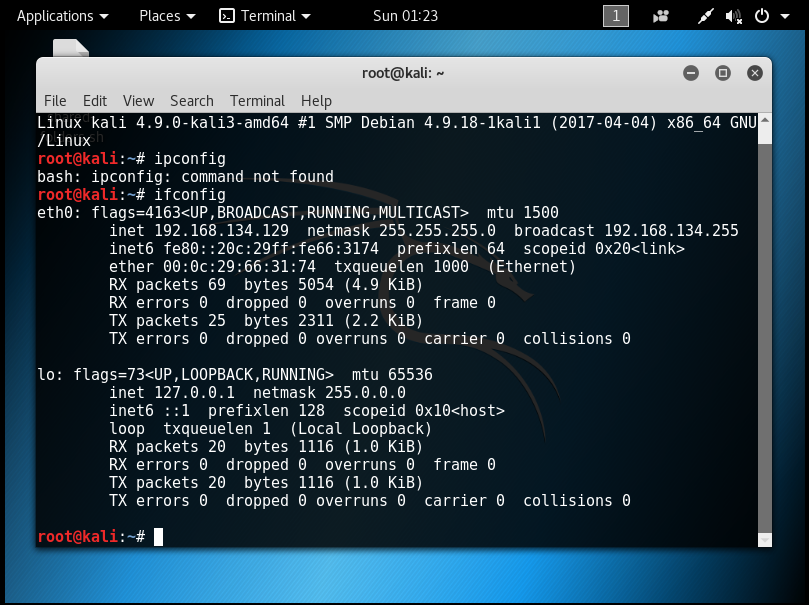Select workspace 1 indicator

point(616,16)
